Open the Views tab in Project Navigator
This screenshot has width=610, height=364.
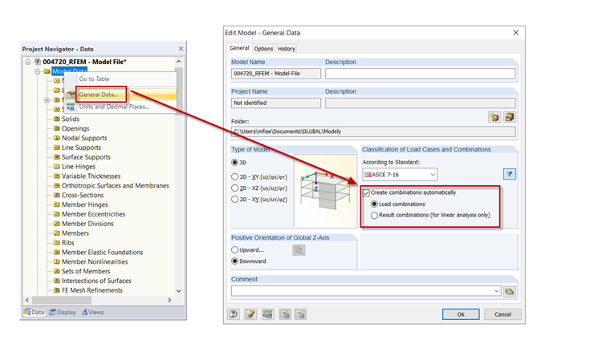pos(92,312)
